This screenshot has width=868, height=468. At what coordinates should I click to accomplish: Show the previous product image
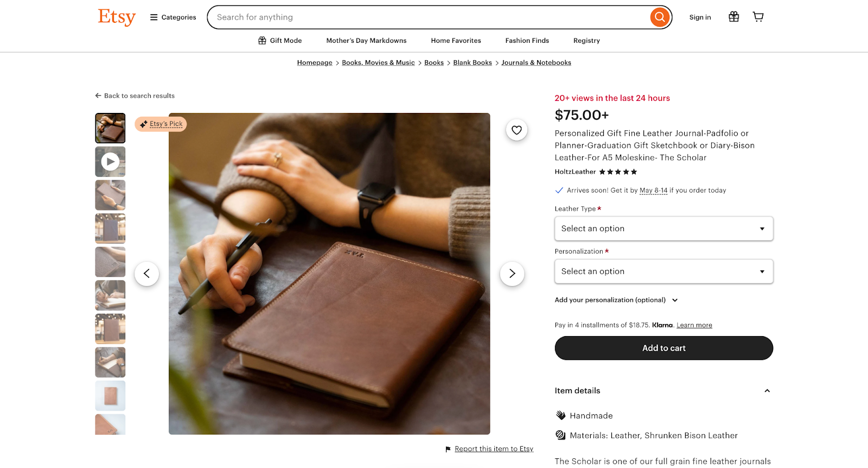pyautogui.click(x=146, y=274)
